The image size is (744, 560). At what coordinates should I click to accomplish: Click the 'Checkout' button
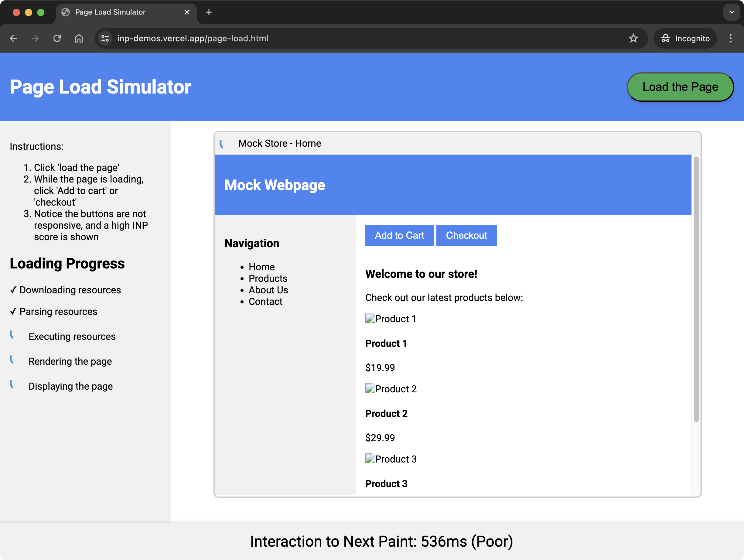[x=467, y=235]
